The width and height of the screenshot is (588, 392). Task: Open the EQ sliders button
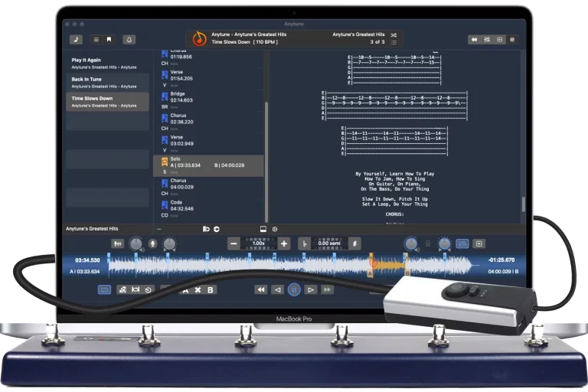click(117, 243)
